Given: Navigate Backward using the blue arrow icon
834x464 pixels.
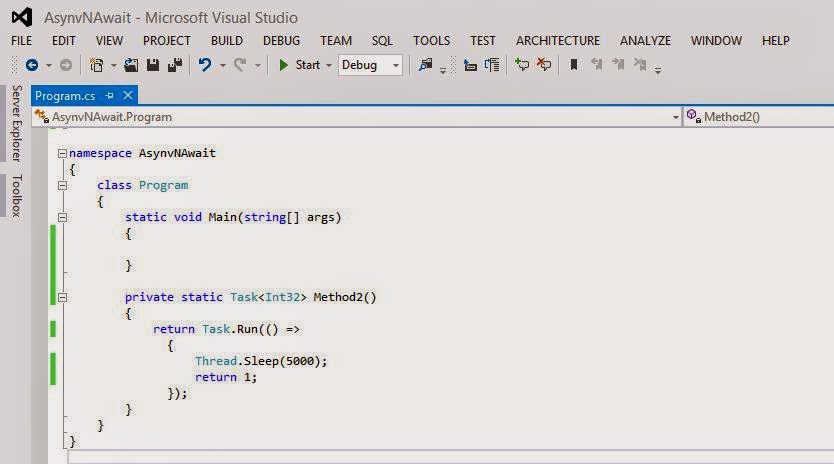Looking at the screenshot, I should pos(32,65).
